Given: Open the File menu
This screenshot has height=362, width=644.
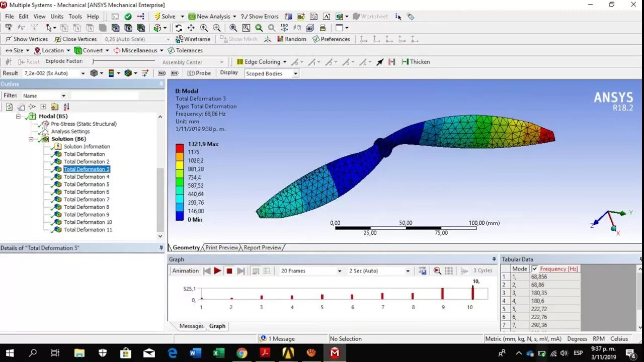Looking at the screenshot, I should coord(10,17).
